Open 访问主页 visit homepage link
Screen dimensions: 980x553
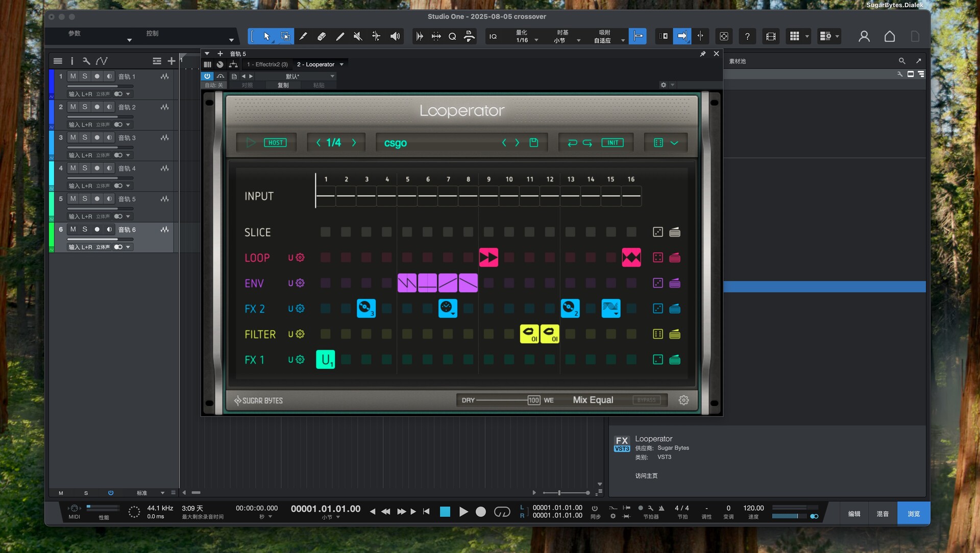pyautogui.click(x=646, y=475)
